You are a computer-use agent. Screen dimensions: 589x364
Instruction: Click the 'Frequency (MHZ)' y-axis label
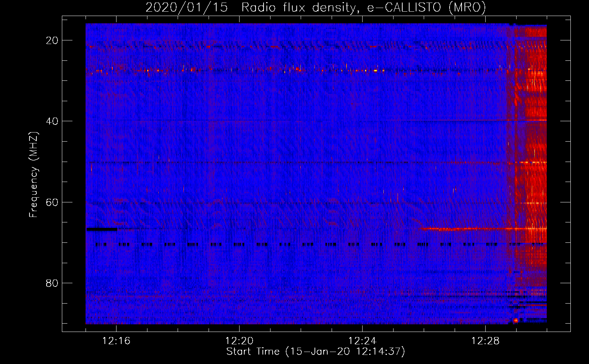click(33, 175)
